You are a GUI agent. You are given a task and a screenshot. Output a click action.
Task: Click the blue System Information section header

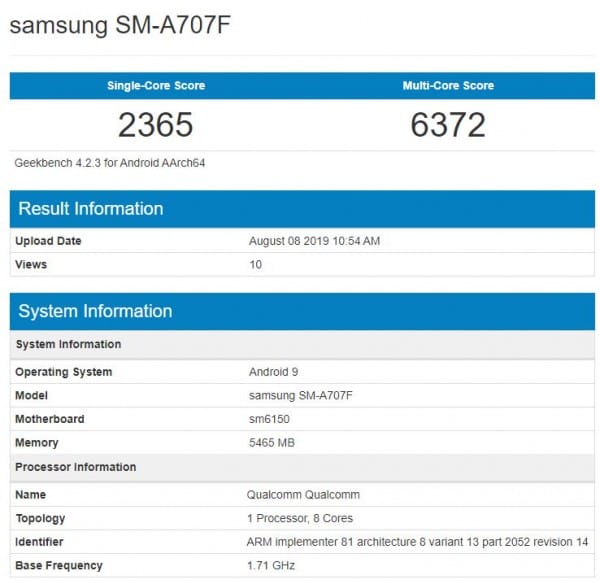tap(95, 311)
